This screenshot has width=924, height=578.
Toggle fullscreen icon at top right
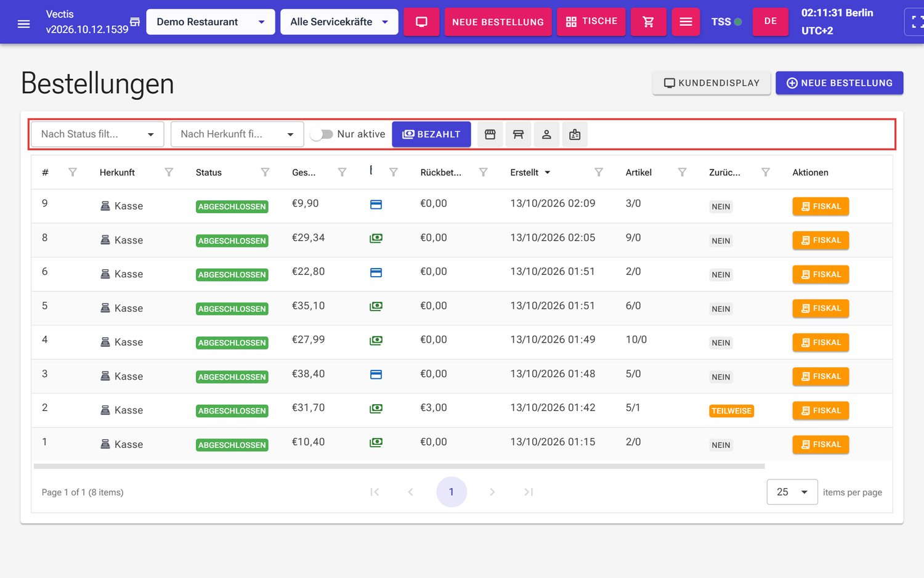[x=917, y=22]
